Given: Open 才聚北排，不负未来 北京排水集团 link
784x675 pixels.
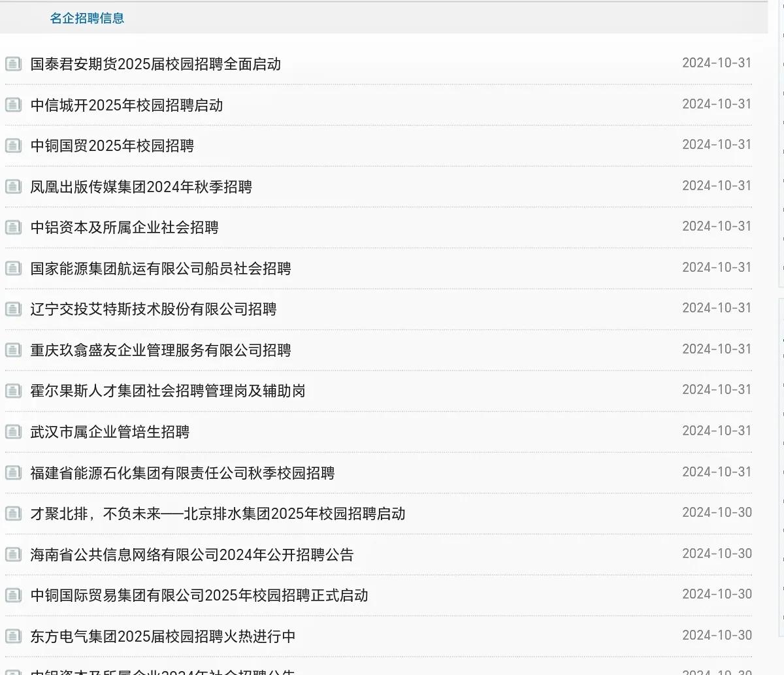Looking at the screenshot, I should point(218,514).
